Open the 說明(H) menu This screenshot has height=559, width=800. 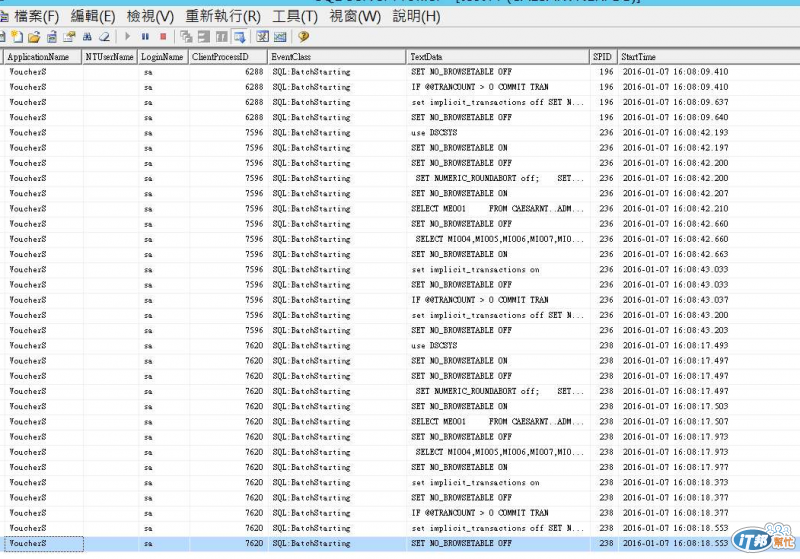tap(416, 17)
